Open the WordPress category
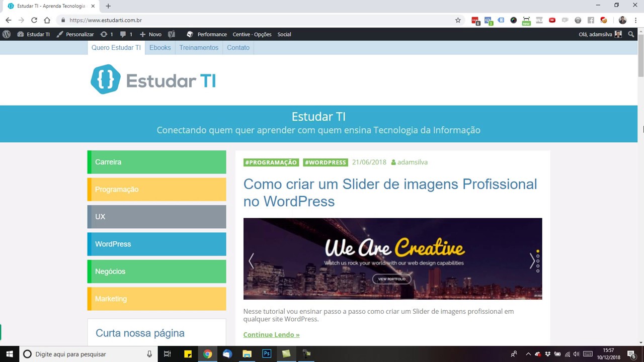644x362 pixels. click(157, 244)
